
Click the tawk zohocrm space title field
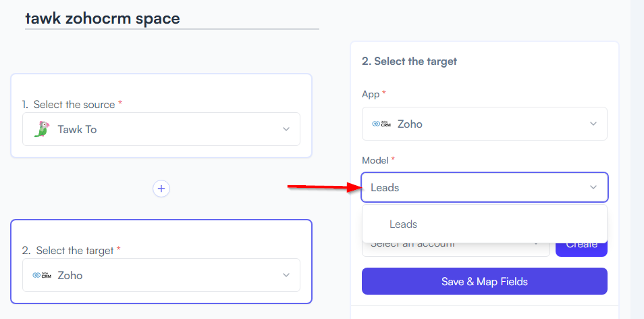pyautogui.click(x=171, y=18)
